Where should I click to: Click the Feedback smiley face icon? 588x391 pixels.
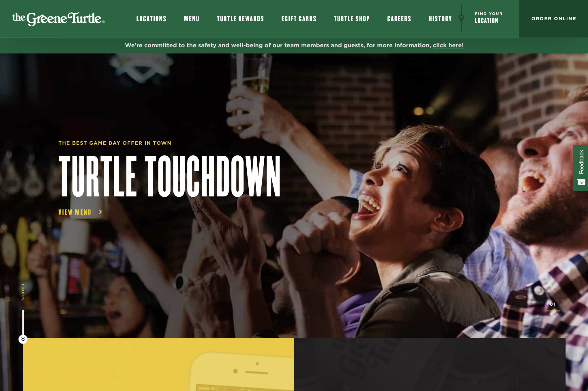[x=581, y=182]
